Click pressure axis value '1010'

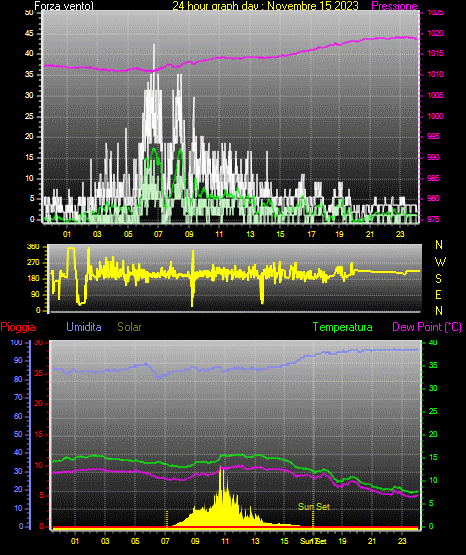pos(435,74)
